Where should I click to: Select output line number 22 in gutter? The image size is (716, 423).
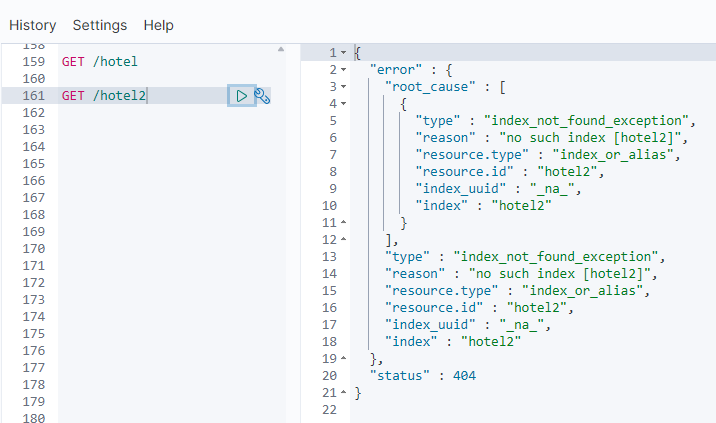[329, 410]
